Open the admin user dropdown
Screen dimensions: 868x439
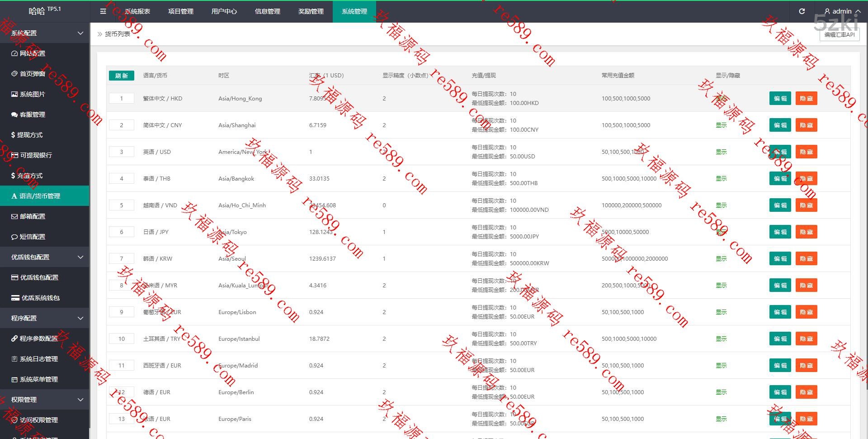tap(842, 11)
